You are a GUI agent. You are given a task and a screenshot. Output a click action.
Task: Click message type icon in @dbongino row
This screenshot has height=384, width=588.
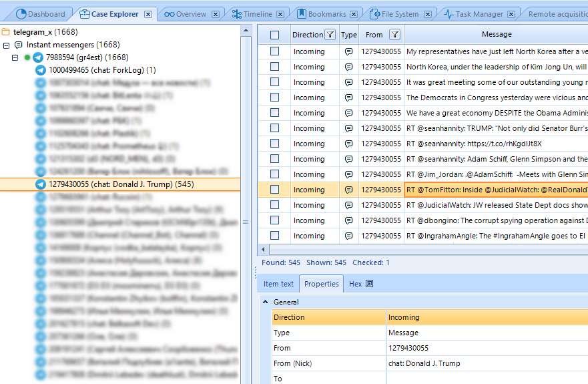click(x=349, y=220)
